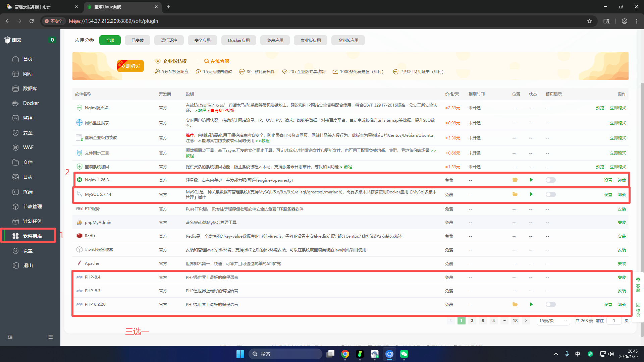Bookmark page with the star icon
The height and width of the screenshot is (362, 644).
tap(590, 21)
